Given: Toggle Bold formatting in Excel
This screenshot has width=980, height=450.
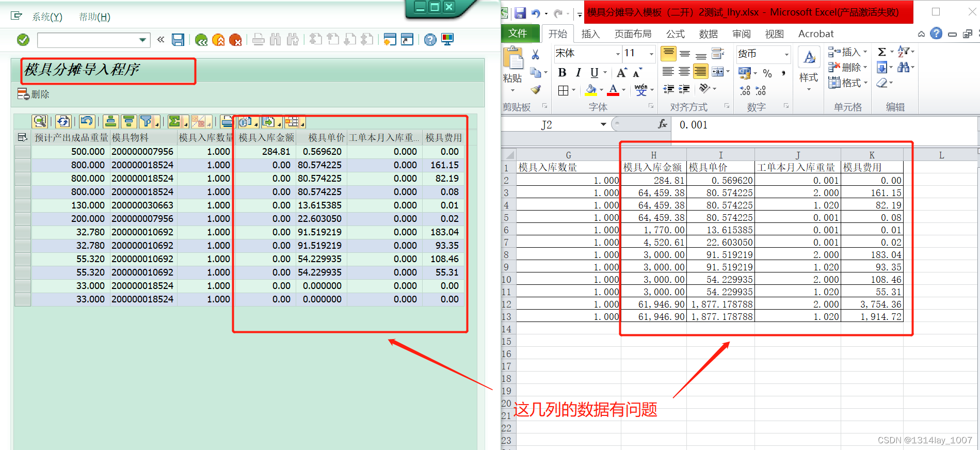Looking at the screenshot, I should [563, 73].
